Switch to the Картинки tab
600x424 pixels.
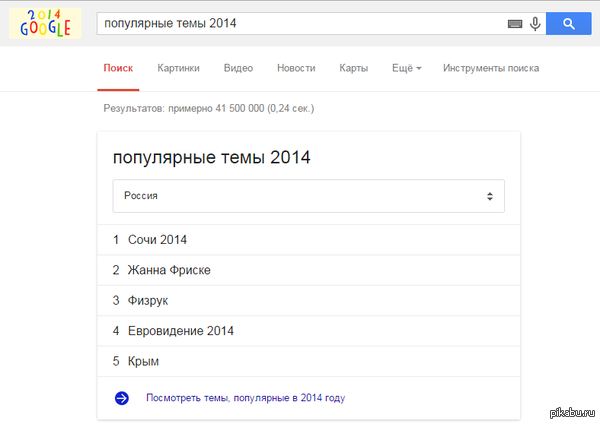coord(178,68)
